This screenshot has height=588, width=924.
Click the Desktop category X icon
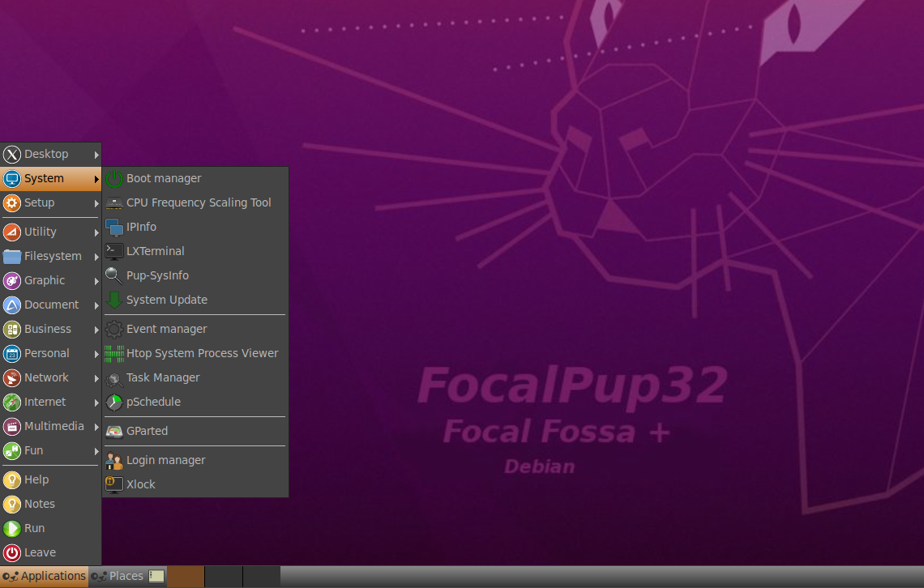click(x=12, y=154)
